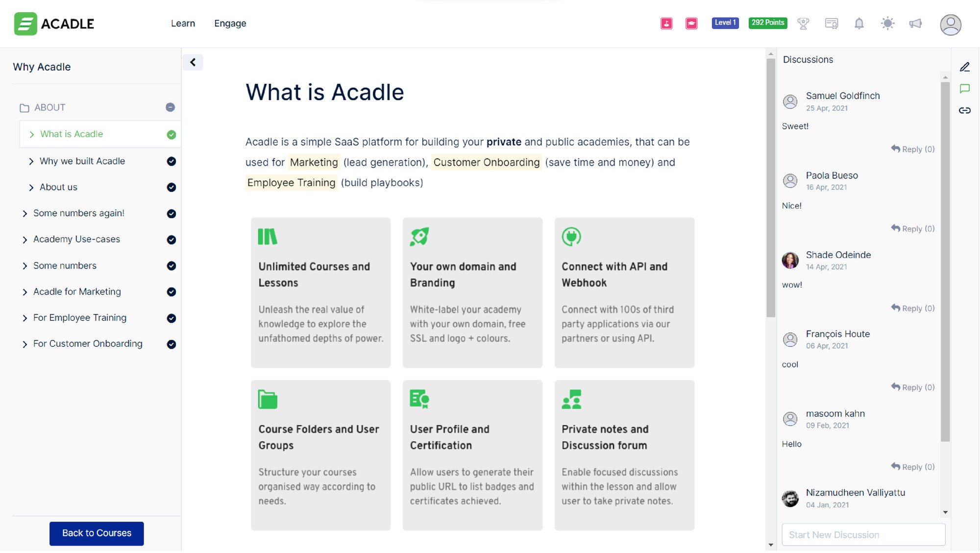This screenshot has width=980, height=553.
Task: Toggle completion check for About us
Action: click(x=171, y=188)
